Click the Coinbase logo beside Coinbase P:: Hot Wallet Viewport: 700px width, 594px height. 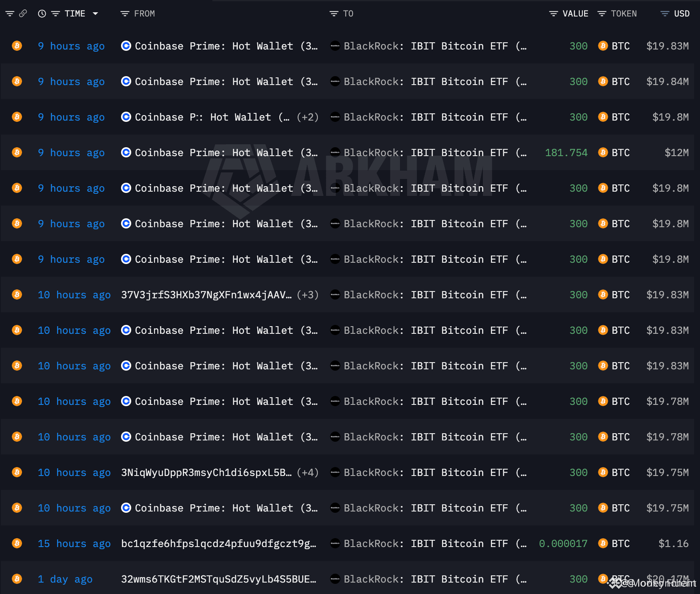pyautogui.click(x=126, y=117)
